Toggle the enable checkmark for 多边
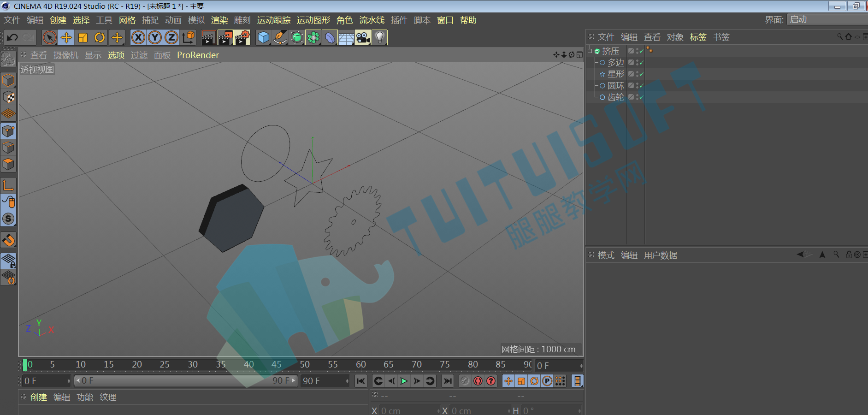Image resolution: width=868 pixels, height=415 pixels. point(641,62)
